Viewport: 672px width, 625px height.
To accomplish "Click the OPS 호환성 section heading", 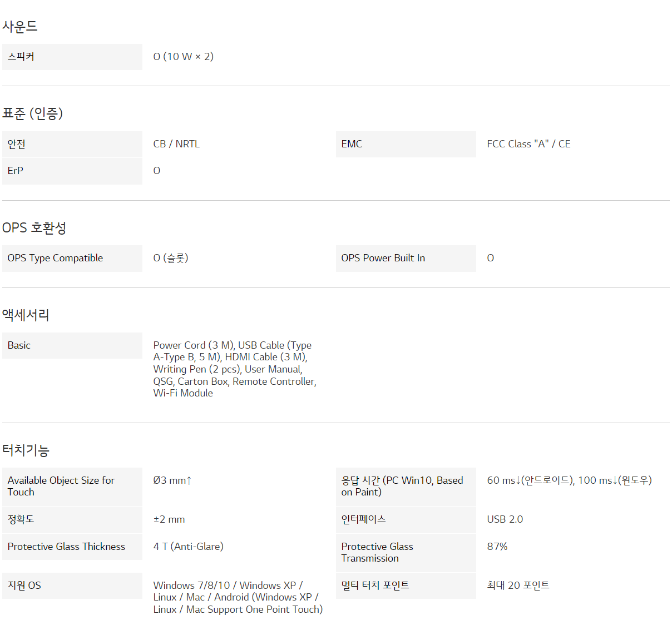I will (34, 228).
